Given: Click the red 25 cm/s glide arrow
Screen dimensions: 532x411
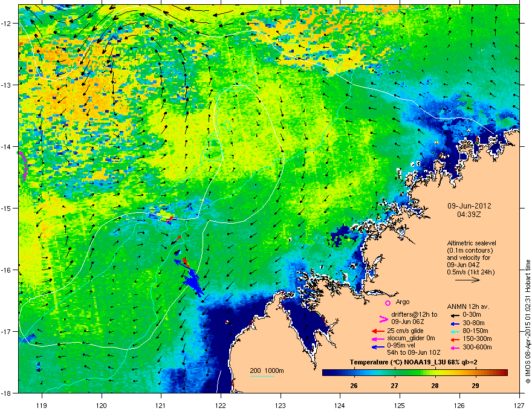Looking at the screenshot, I should click(x=378, y=331).
